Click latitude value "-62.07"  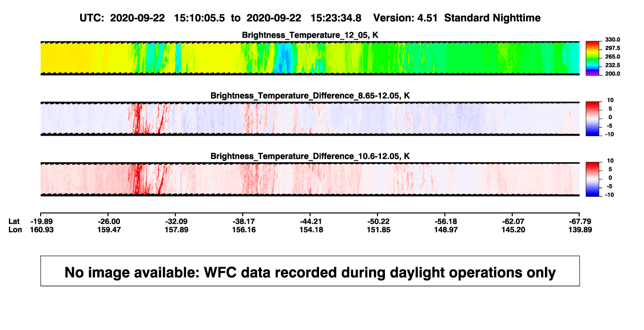[513, 221]
